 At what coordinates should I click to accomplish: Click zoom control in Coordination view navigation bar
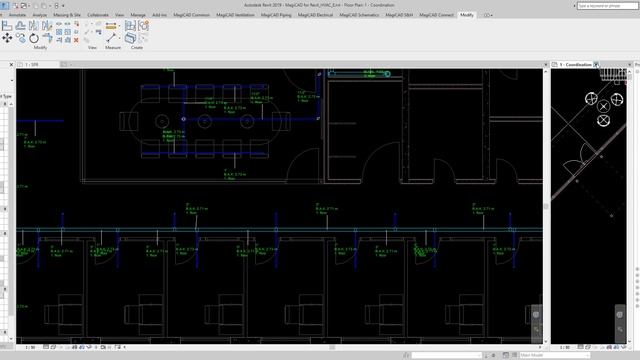(x=620, y=329)
